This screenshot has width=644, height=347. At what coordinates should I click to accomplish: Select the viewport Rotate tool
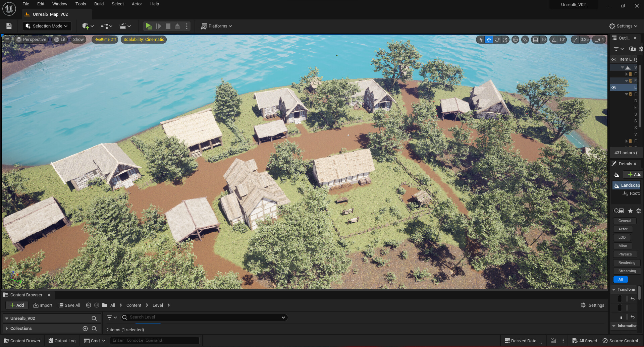click(497, 40)
